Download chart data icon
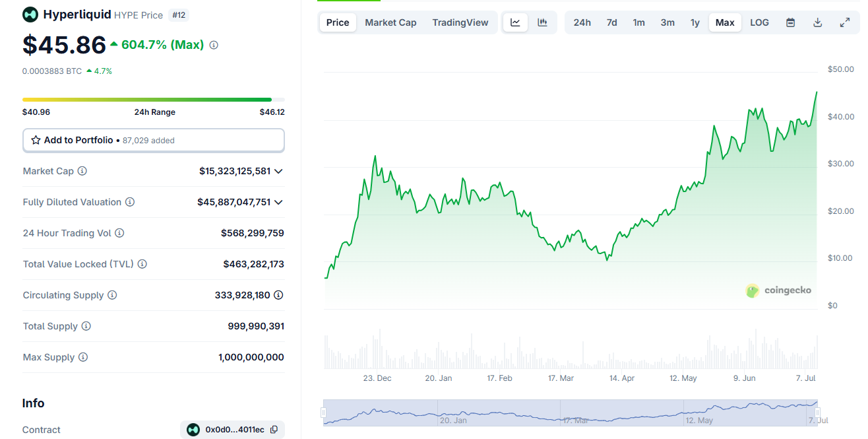868x439 pixels. 817,22
